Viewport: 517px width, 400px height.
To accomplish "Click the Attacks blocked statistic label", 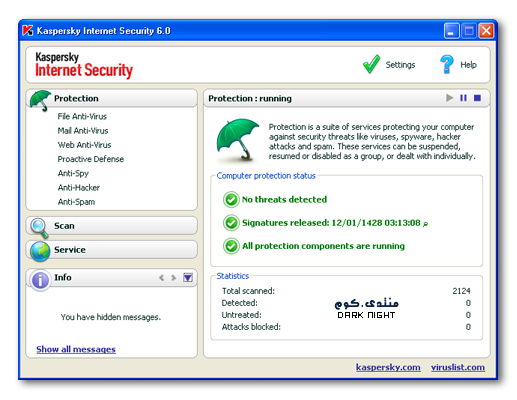I will [251, 327].
